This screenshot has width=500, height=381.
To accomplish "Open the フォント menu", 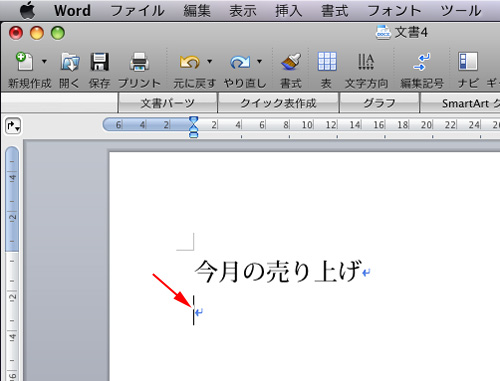I will point(394,11).
